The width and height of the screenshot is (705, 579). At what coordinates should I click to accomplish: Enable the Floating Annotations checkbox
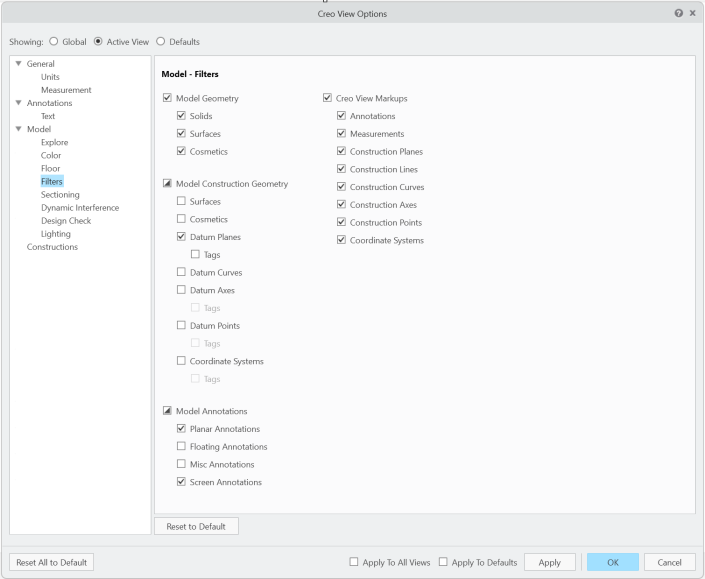pyautogui.click(x=181, y=446)
